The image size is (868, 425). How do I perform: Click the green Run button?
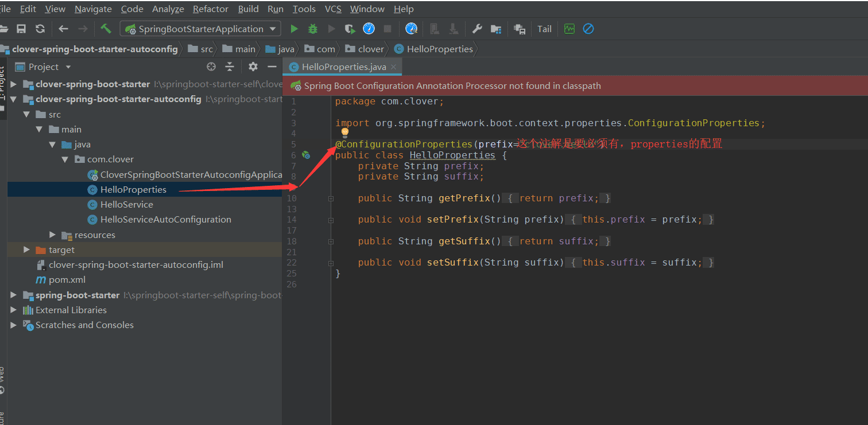(294, 29)
